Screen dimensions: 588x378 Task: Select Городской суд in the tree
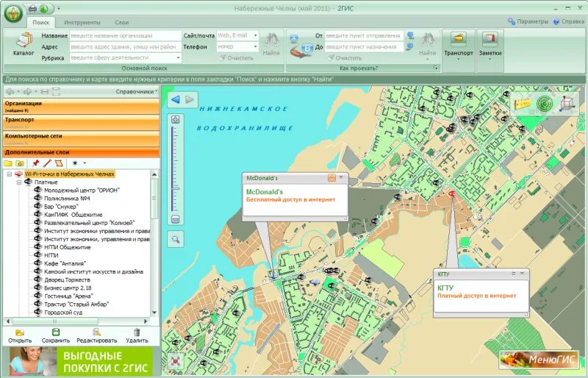pyautogui.click(x=63, y=313)
